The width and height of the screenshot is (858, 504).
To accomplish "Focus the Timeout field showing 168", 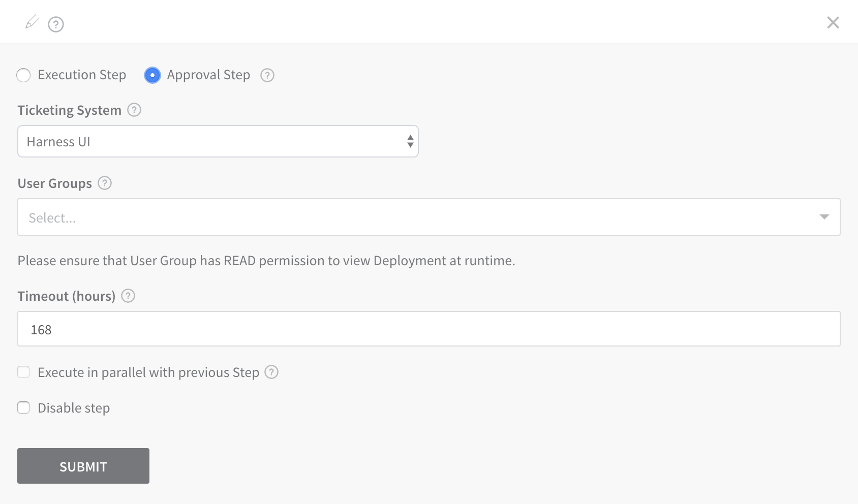I will pos(429,329).
